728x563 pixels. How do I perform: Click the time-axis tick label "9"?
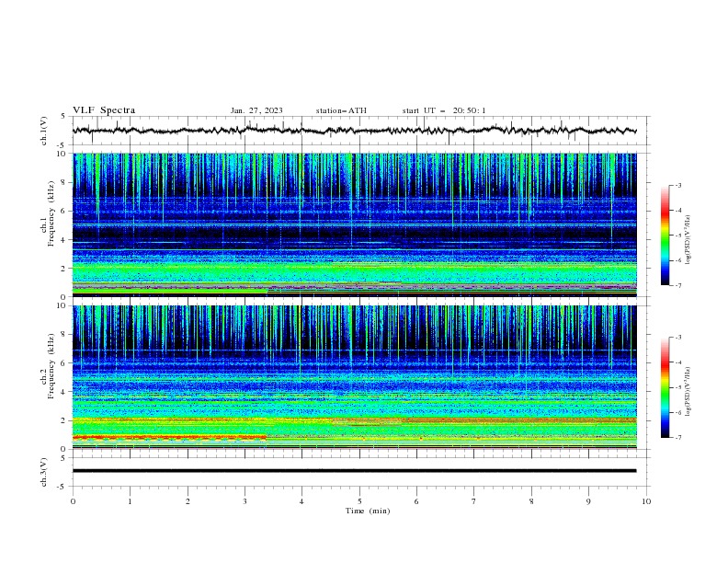click(x=589, y=501)
